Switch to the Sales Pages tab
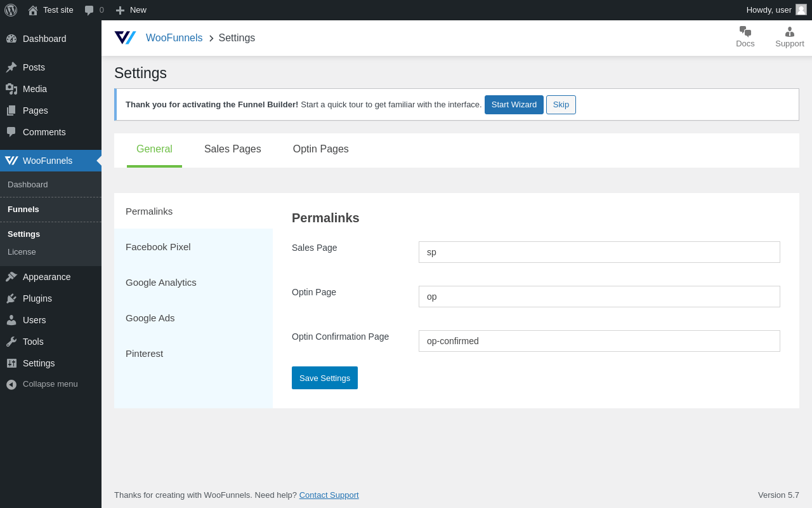 (x=233, y=149)
